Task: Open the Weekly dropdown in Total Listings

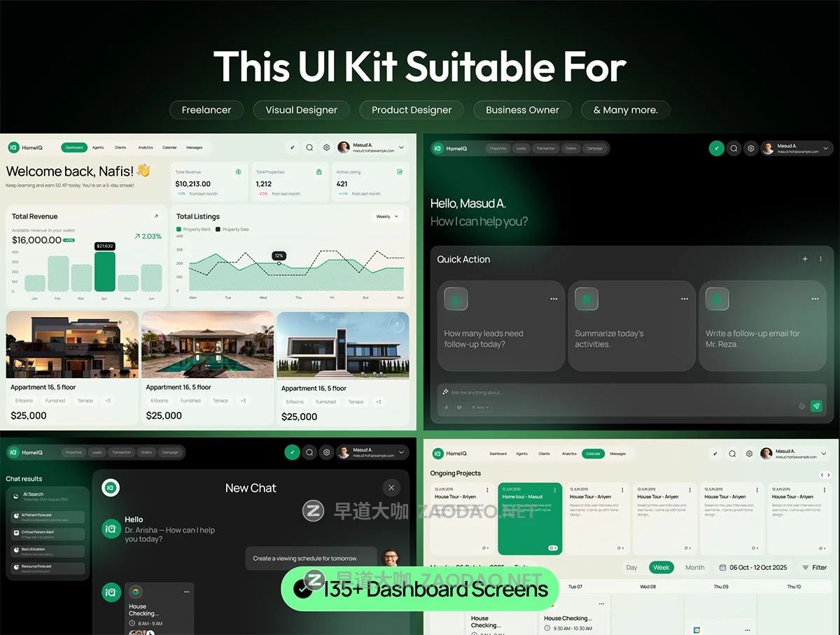Action: 387,216
